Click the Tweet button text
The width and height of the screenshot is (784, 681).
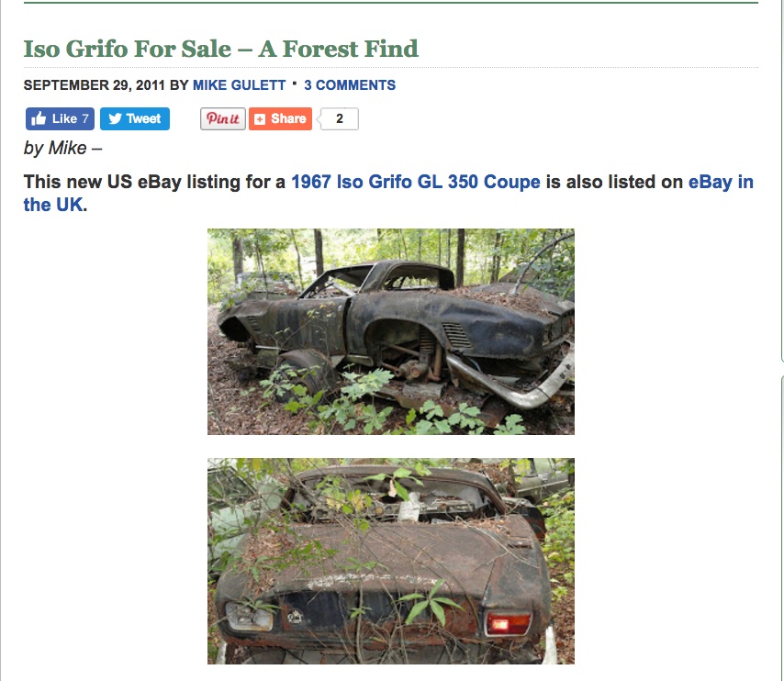click(143, 118)
